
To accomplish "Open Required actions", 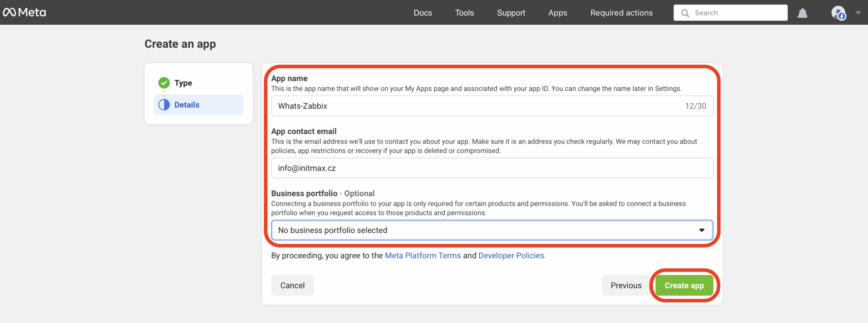I will (622, 13).
